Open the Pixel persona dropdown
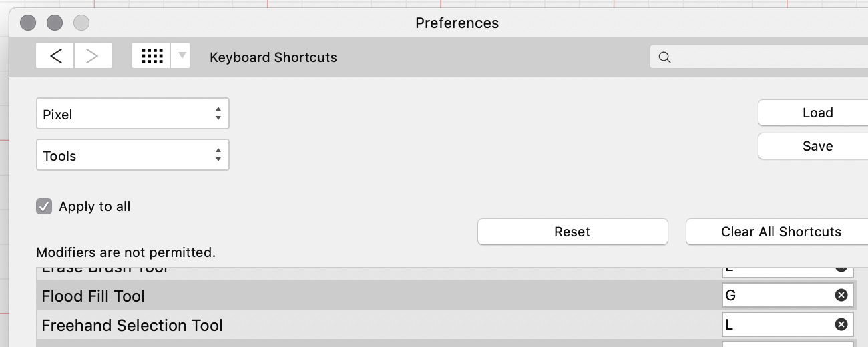Screen dimensions: 868x347 132,114
